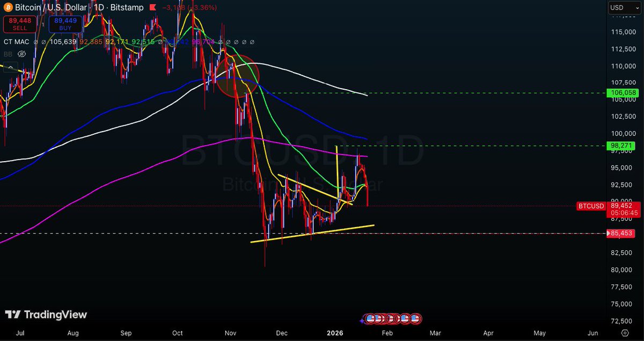Click CT MAC green value 92,515
Screen dimensions: 644x341
point(143,41)
